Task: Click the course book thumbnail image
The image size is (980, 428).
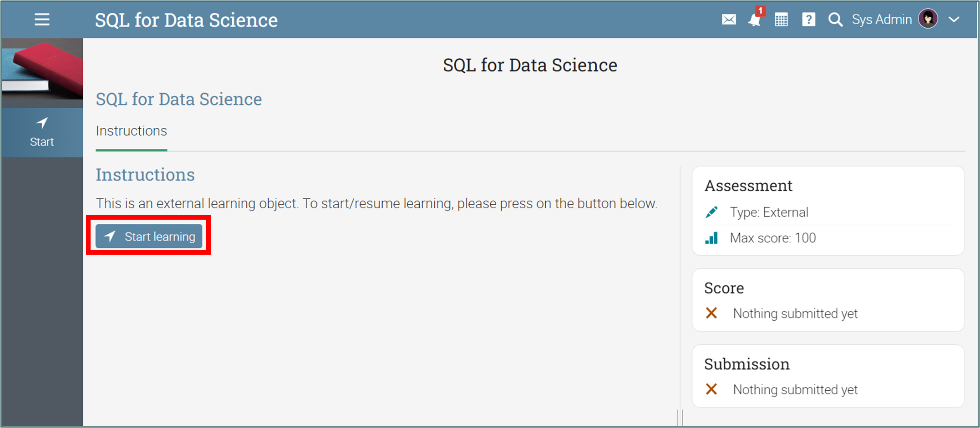Action: (42, 68)
